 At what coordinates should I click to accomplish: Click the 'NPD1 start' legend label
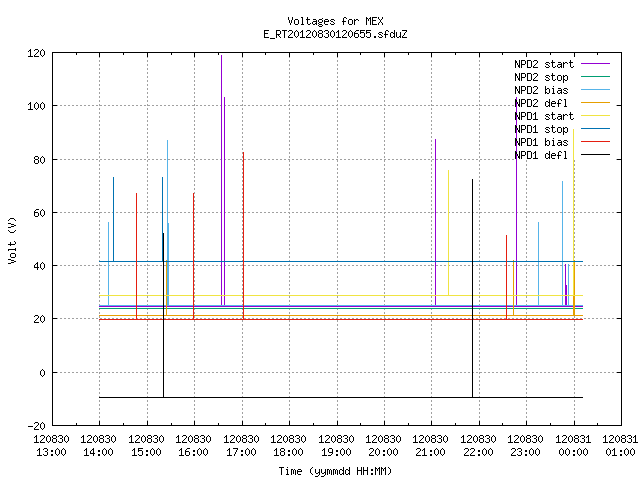click(x=544, y=116)
